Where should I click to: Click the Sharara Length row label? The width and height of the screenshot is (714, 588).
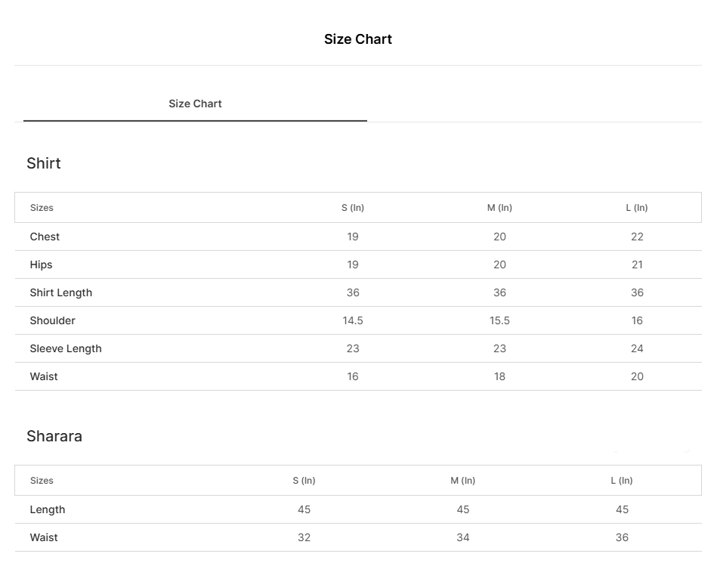coord(48,509)
